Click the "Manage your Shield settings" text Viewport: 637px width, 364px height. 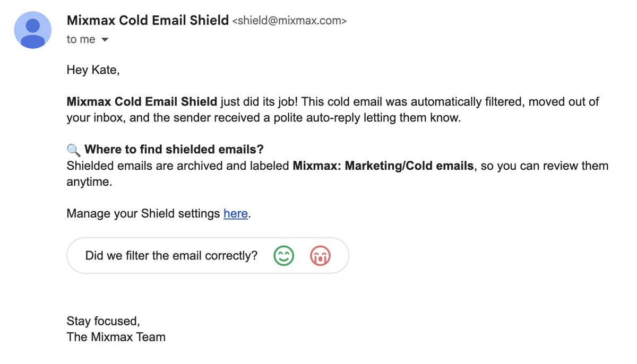(143, 213)
